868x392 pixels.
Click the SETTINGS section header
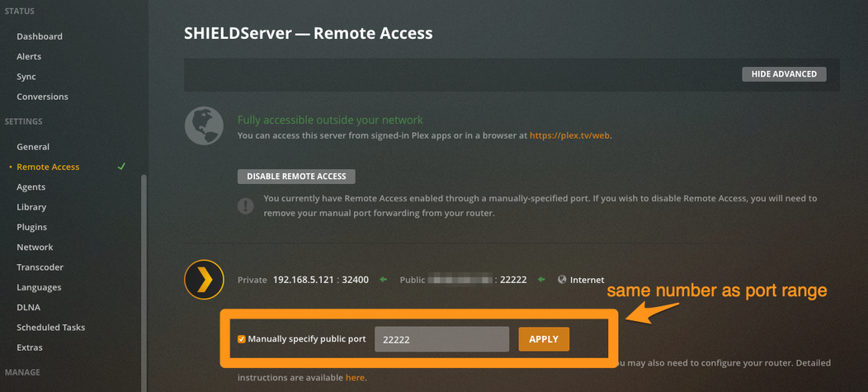coord(23,121)
